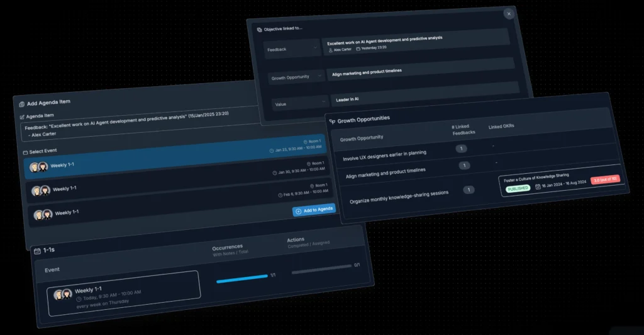Image resolution: width=644 pixels, height=335 pixels.
Task: Click the Yesterday 23:20 calendar icon
Action: point(358,48)
